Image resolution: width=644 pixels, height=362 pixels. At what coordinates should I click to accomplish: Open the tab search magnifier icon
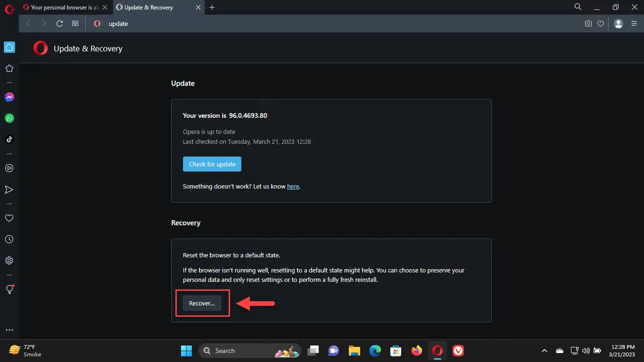578,7
